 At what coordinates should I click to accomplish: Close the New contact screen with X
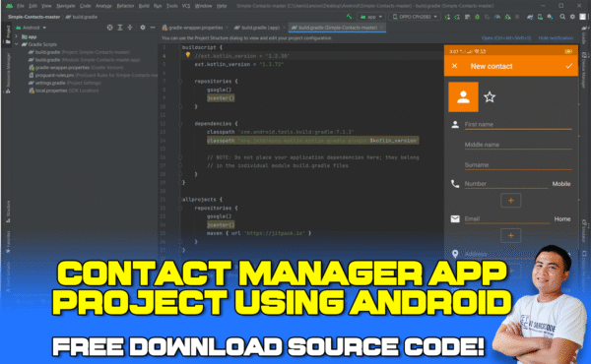pos(454,66)
